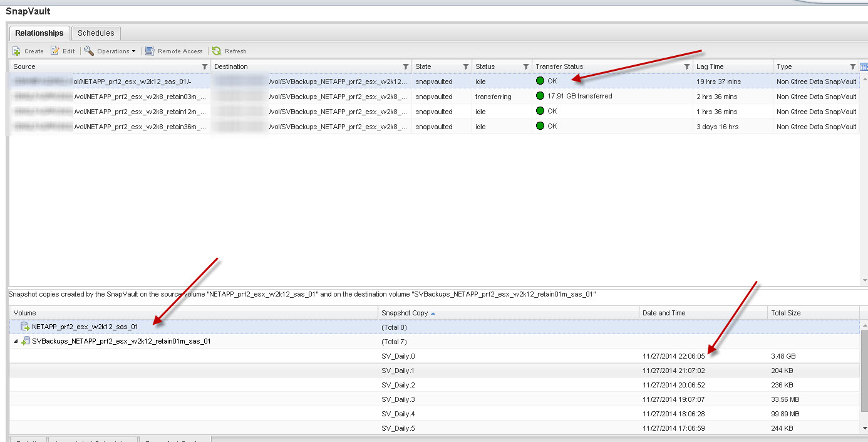Viewport: 868px width, 442px height.
Task: Click the '99.89 MB' total size value
Action: [786, 414]
